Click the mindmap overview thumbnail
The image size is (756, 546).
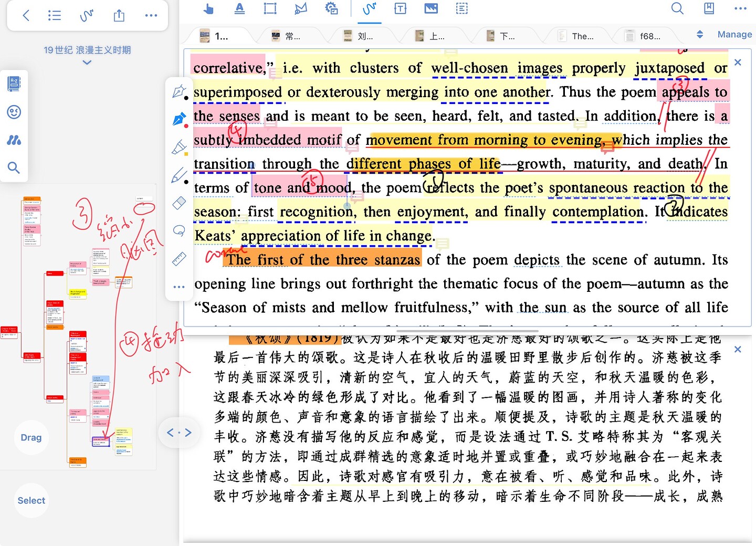tap(78, 325)
